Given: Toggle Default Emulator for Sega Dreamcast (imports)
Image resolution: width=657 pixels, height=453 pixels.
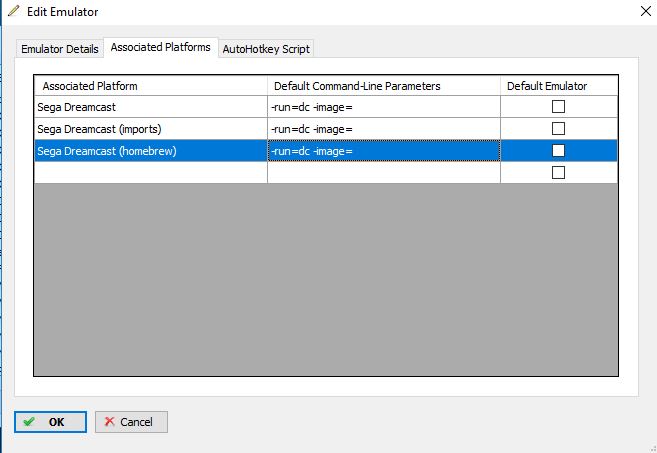Looking at the screenshot, I should pos(558,129).
